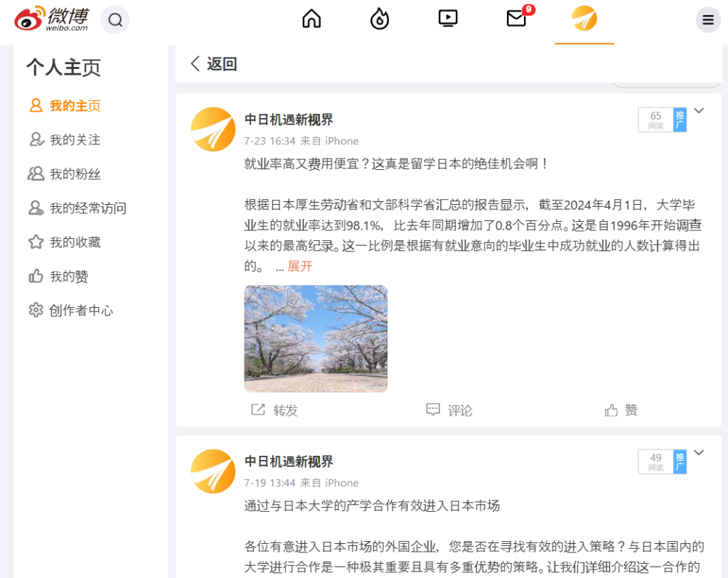Click the 7-19 13:44 timestamp
Screen dimensions: 728x578
click(x=269, y=483)
